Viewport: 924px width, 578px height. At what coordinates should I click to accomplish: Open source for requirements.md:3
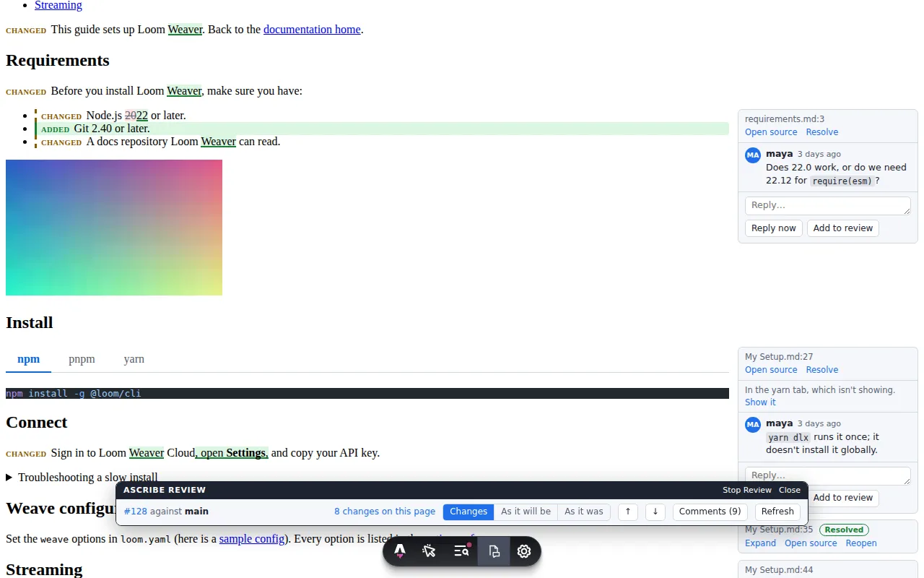click(771, 132)
